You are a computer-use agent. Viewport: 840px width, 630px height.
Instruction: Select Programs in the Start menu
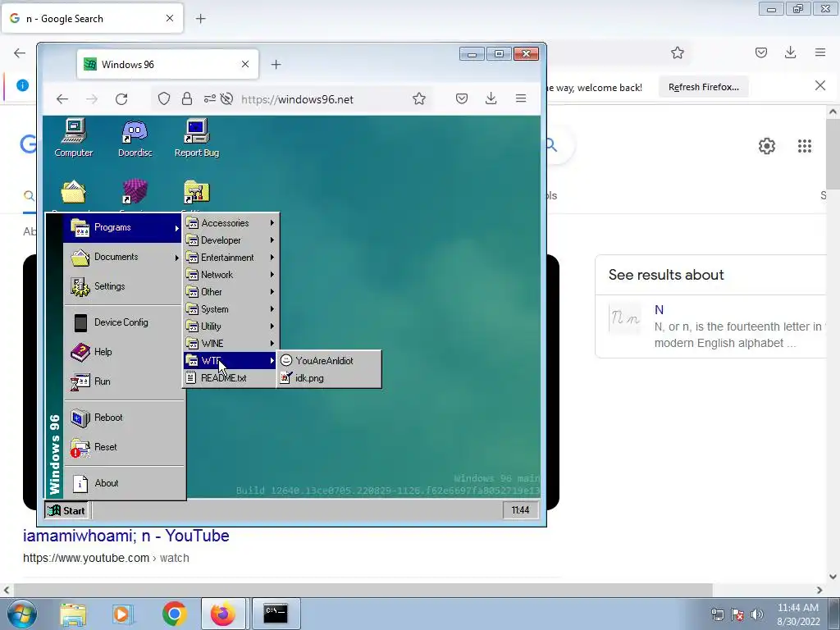tap(123, 228)
